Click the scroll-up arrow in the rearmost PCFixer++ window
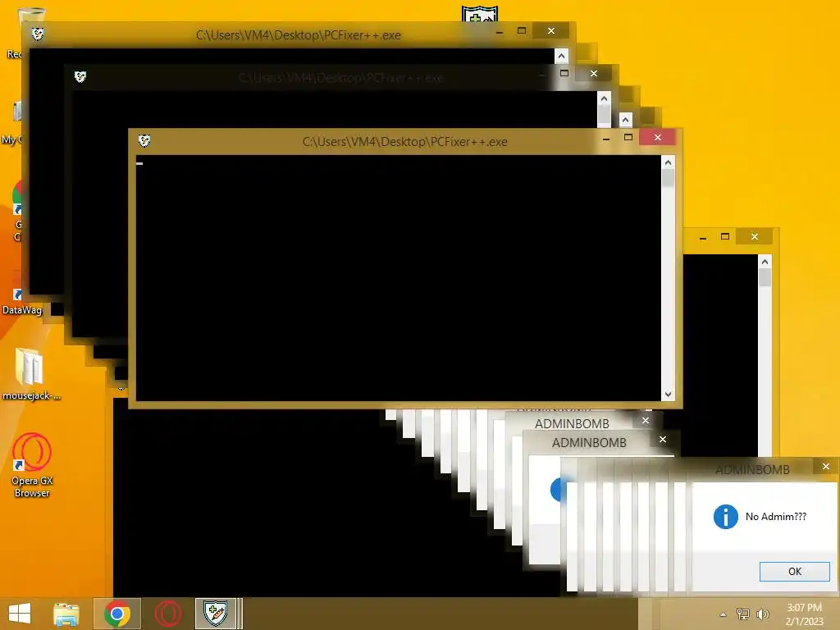Image resolution: width=840 pixels, height=630 pixels. click(x=561, y=56)
